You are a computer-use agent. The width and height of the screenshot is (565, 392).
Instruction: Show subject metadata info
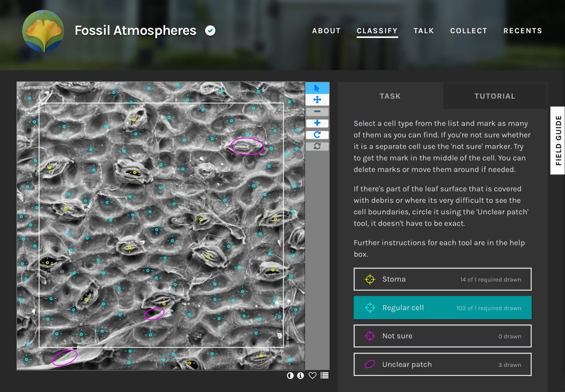301,376
